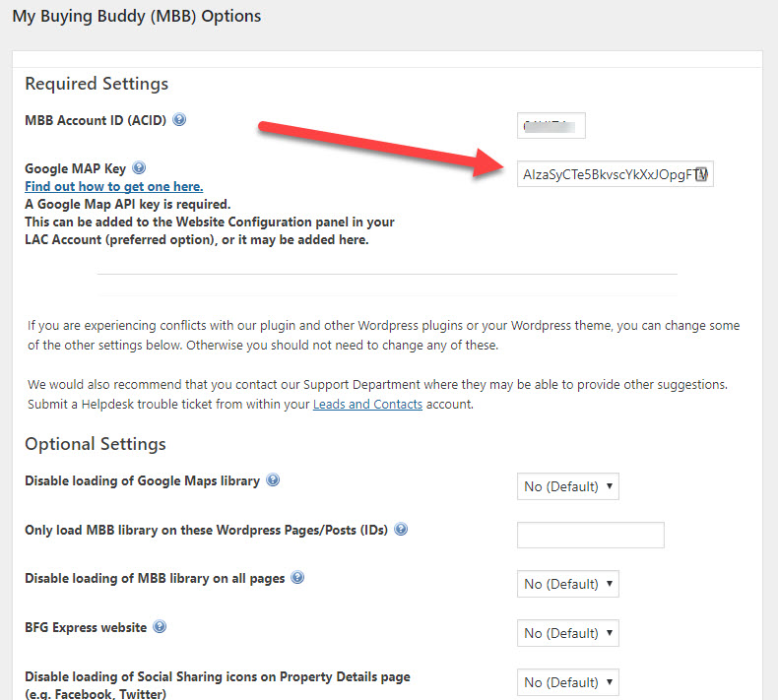The image size is (778, 700).
Task: Expand Social Sharing icons dropdown
Action: (567, 682)
